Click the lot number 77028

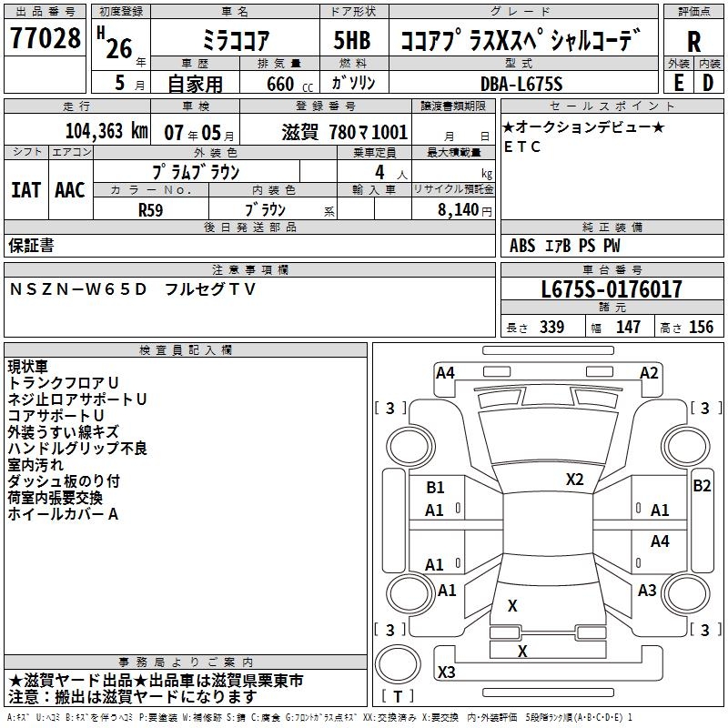point(45,38)
